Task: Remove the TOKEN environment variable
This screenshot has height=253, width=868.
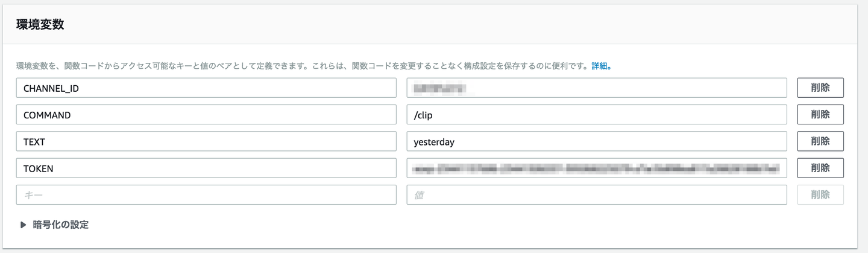Action: (820, 168)
